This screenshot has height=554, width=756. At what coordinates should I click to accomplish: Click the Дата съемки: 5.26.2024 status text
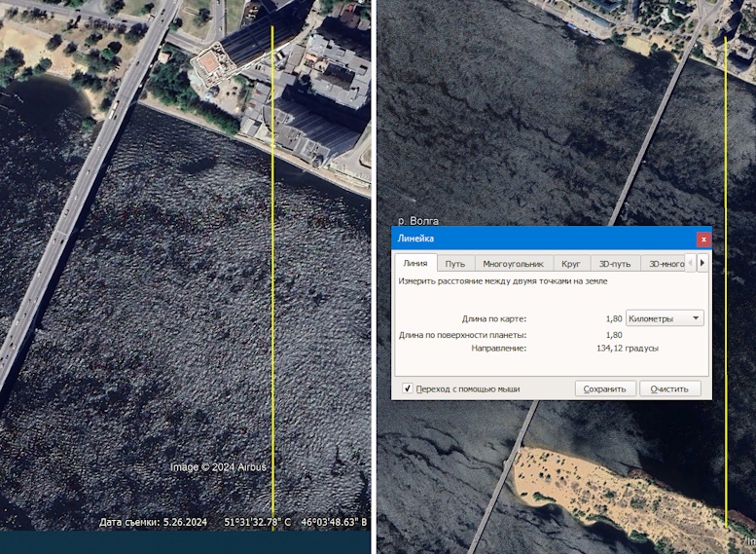pyautogui.click(x=153, y=522)
